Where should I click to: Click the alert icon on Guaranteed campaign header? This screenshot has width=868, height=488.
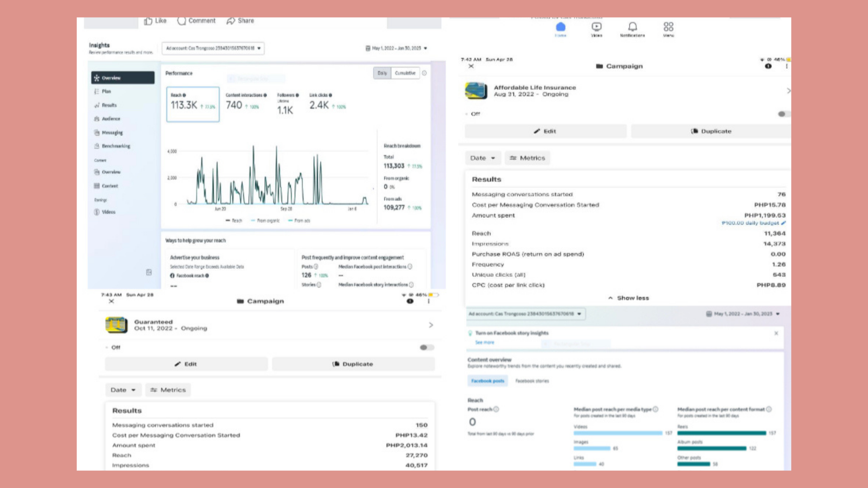(x=410, y=301)
